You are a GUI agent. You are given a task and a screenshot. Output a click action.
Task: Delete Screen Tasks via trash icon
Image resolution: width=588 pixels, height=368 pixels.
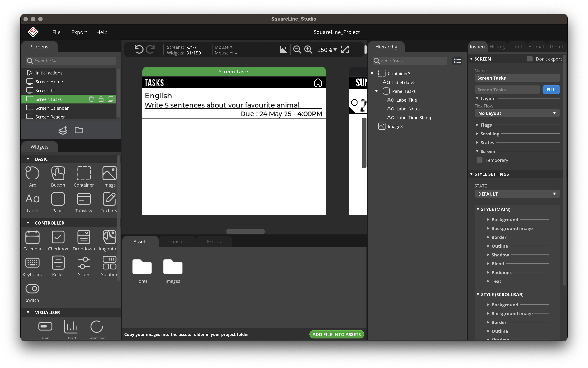click(x=91, y=99)
